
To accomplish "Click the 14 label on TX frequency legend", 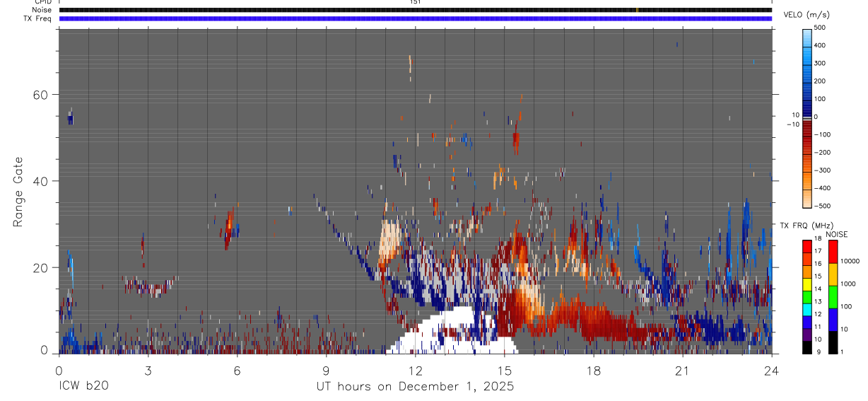I will (818, 289).
